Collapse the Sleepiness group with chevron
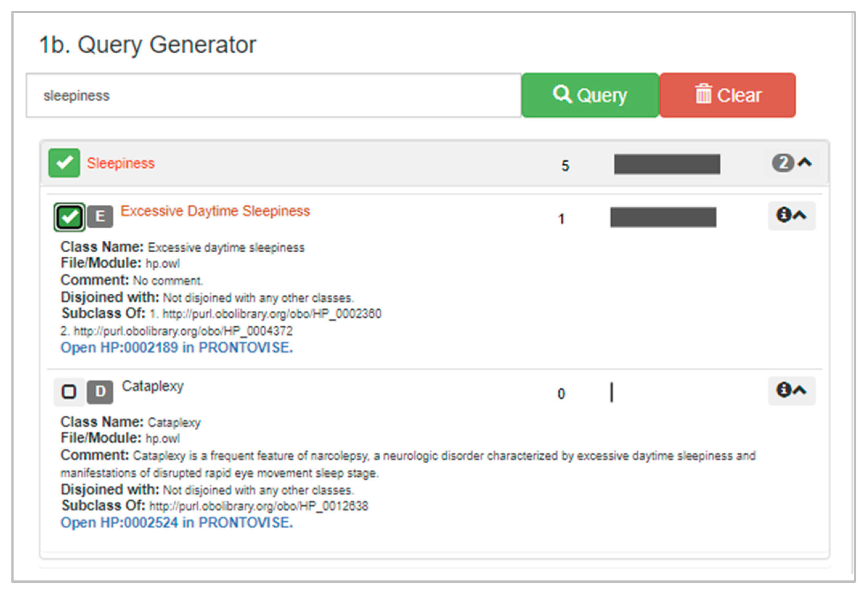The image size is (868, 594). coord(805,162)
